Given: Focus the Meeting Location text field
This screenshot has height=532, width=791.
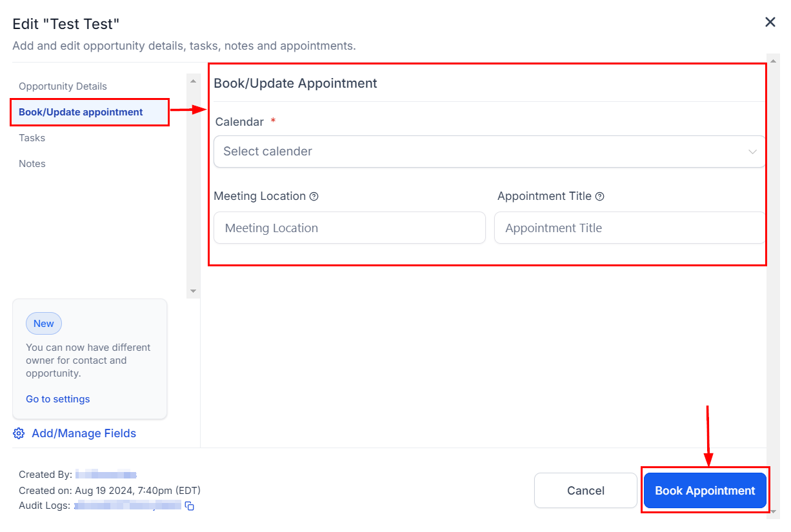Looking at the screenshot, I should [349, 228].
